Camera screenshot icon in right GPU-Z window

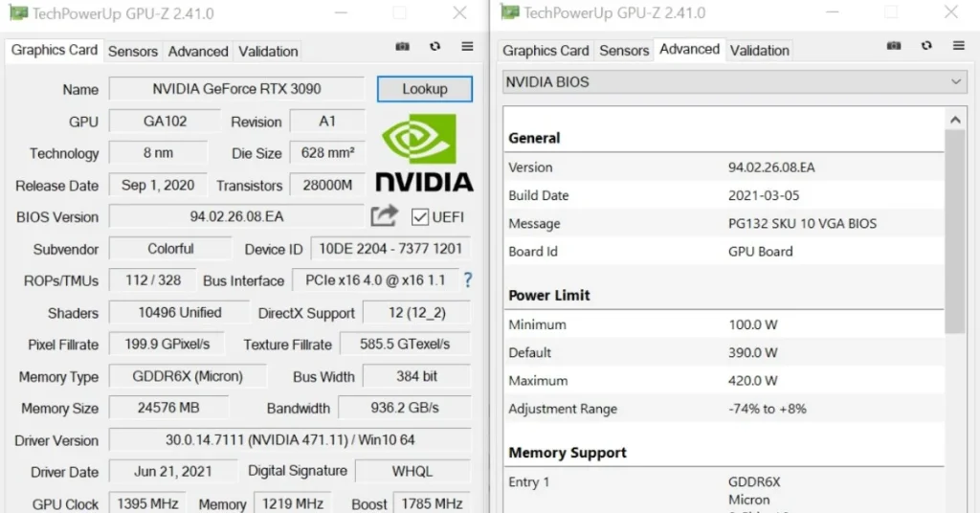point(894,46)
